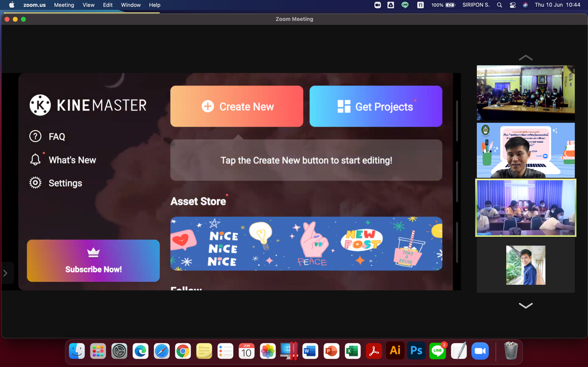Open Adobe Acrobat from the Dock

[374, 351]
